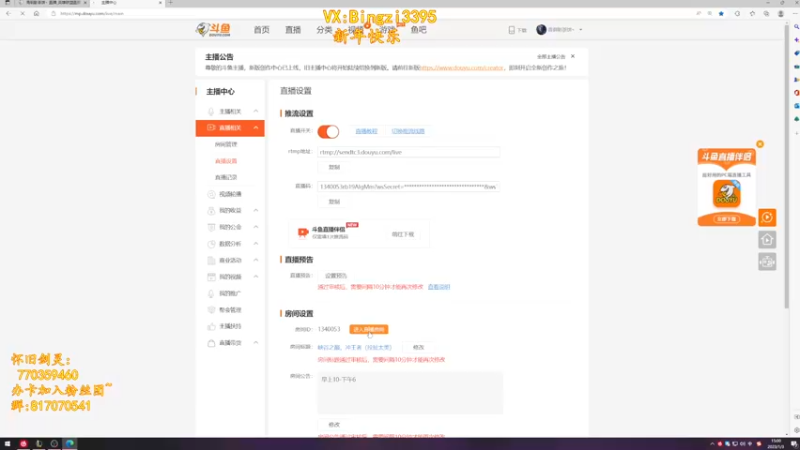Image resolution: width=800 pixels, height=450 pixels.
Task: Expand the 数据分析 sidebar chevron
Action: 256,244
